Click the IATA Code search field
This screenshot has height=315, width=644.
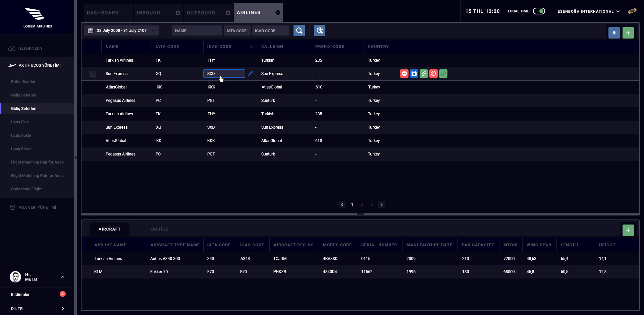(237, 30)
